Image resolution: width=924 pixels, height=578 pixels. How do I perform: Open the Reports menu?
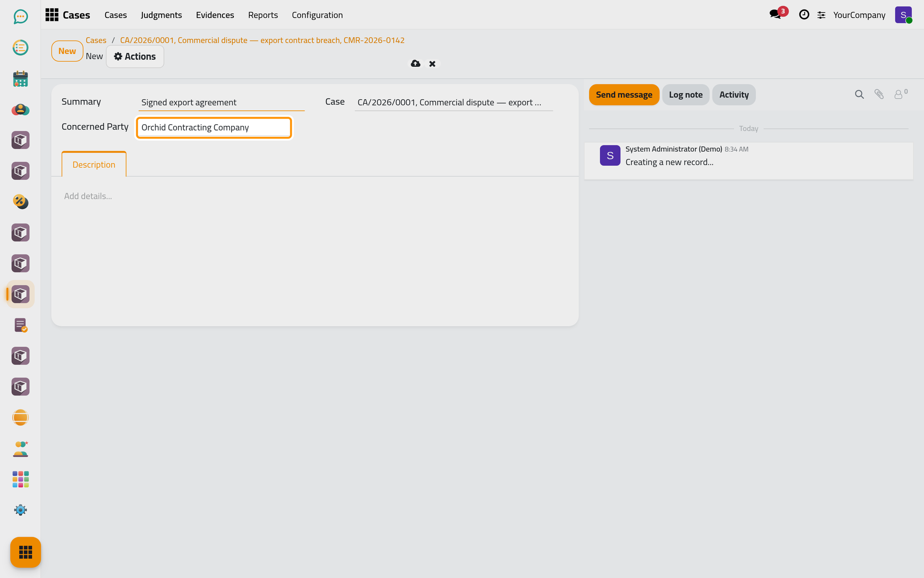(x=263, y=15)
